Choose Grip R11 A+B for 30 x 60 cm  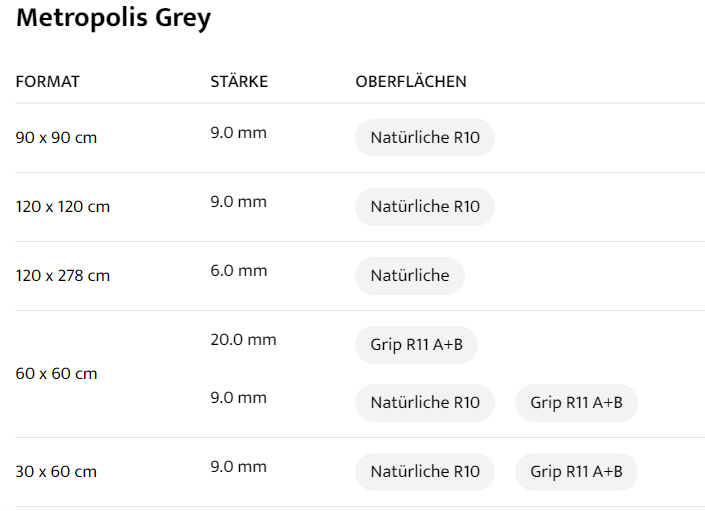pyautogui.click(x=576, y=472)
